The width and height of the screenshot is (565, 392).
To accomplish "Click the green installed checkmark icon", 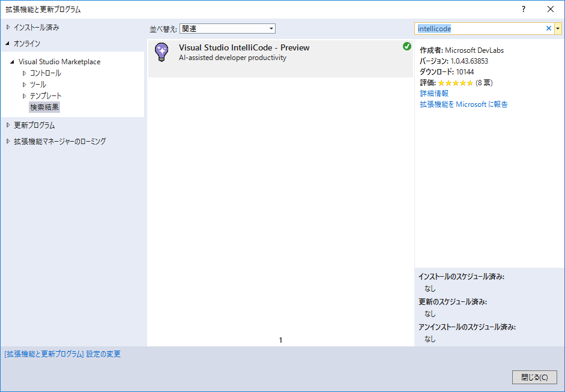I will click(x=407, y=46).
